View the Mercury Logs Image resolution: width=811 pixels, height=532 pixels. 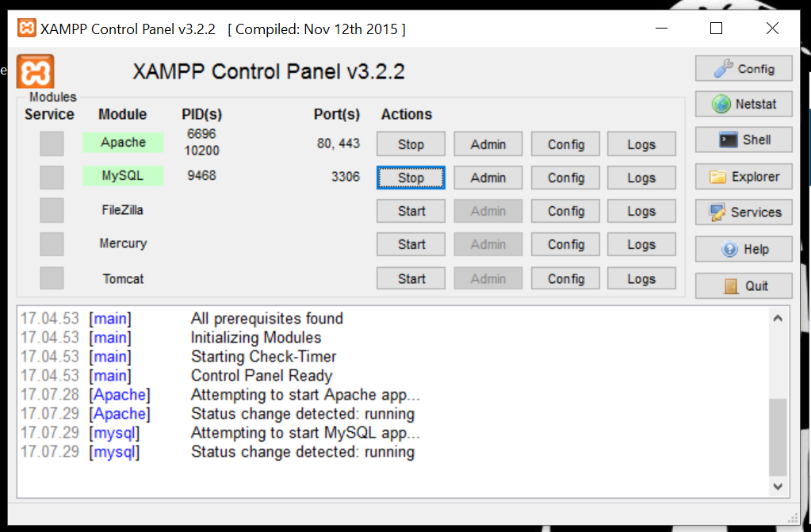pyautogui.click(x=641, y=243)
